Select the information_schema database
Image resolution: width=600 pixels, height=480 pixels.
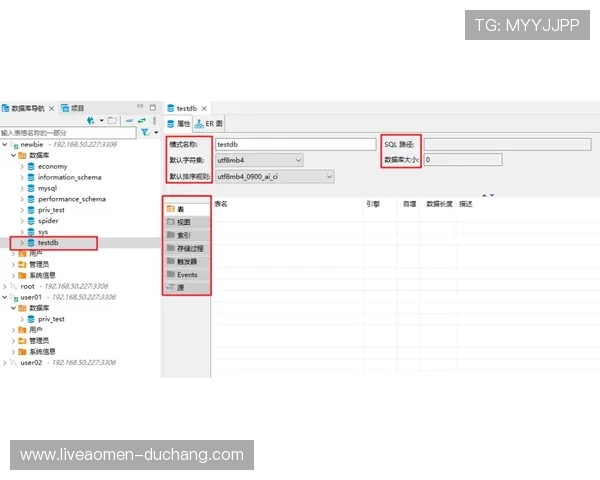(x=71, y=177)
